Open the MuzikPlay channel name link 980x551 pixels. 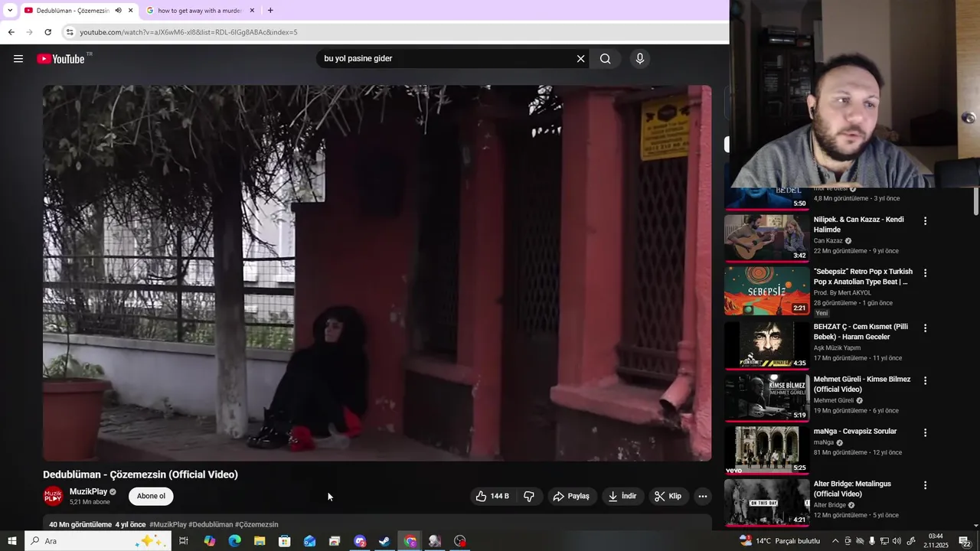88,491
